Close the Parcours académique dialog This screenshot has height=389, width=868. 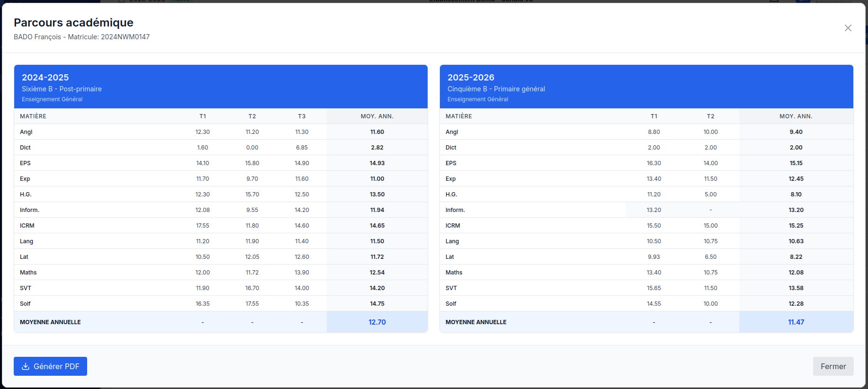(848, 28)
